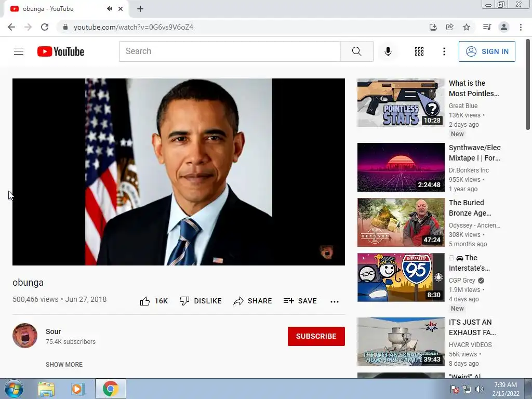Image resolution: width=532 pixels, height=399 pixels.
Task: SAVE video to a playlist
Action: tap(300, 301)
